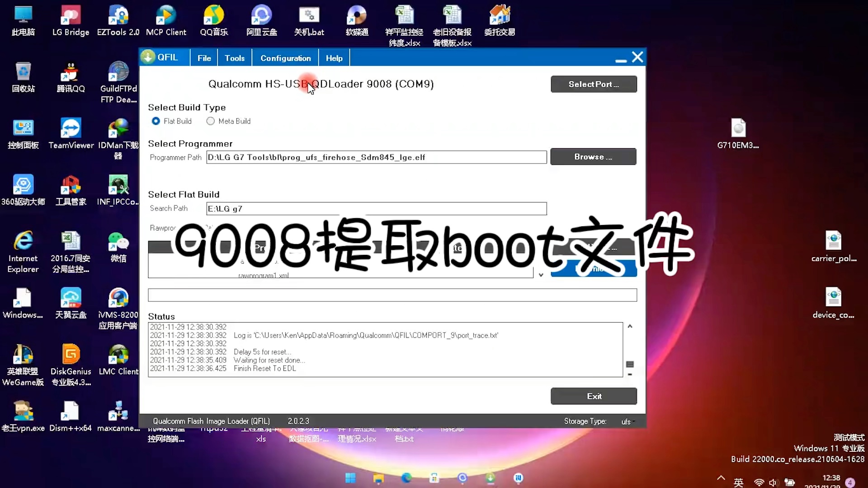Image resolution: width=868 pixels, height=488 pixels.
Task: Open the Tools menu in QFIL
Action: [235, 58]
